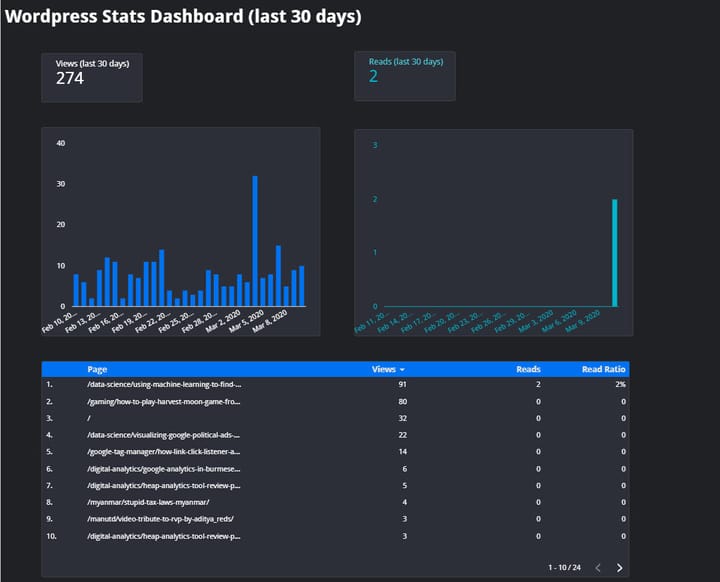Click the Y-axis label 40 on Views chart
The height and width of the screenshot is (582, 720).
pos(61,143)
